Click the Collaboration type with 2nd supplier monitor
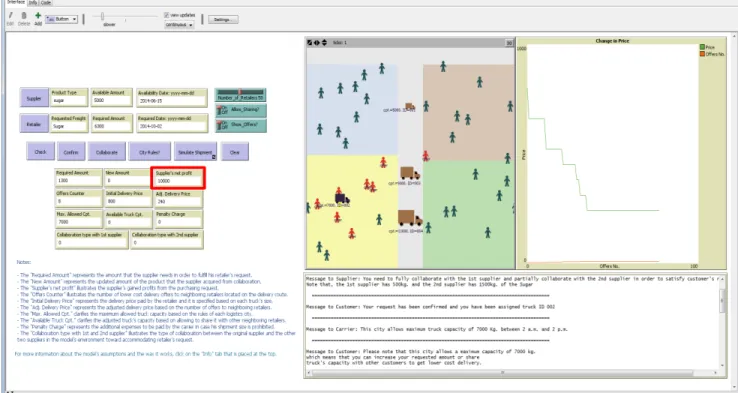Screen dimensions: 738x393 (x=167, y=240)
